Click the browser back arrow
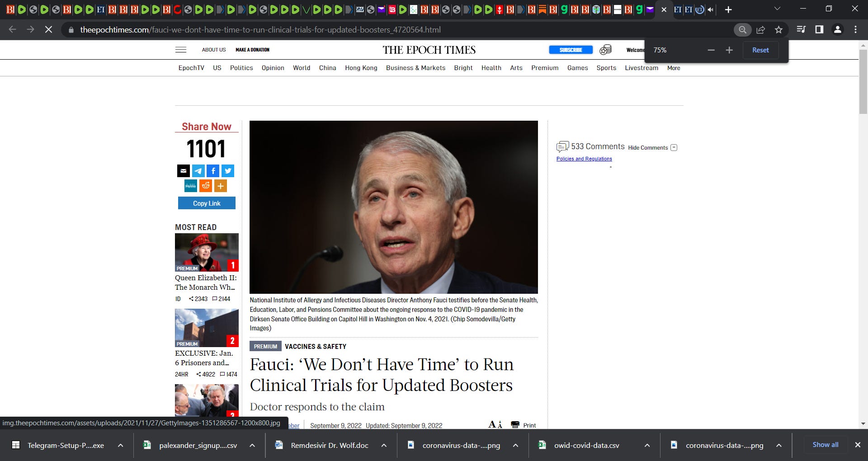 click(x=13, y=29)
